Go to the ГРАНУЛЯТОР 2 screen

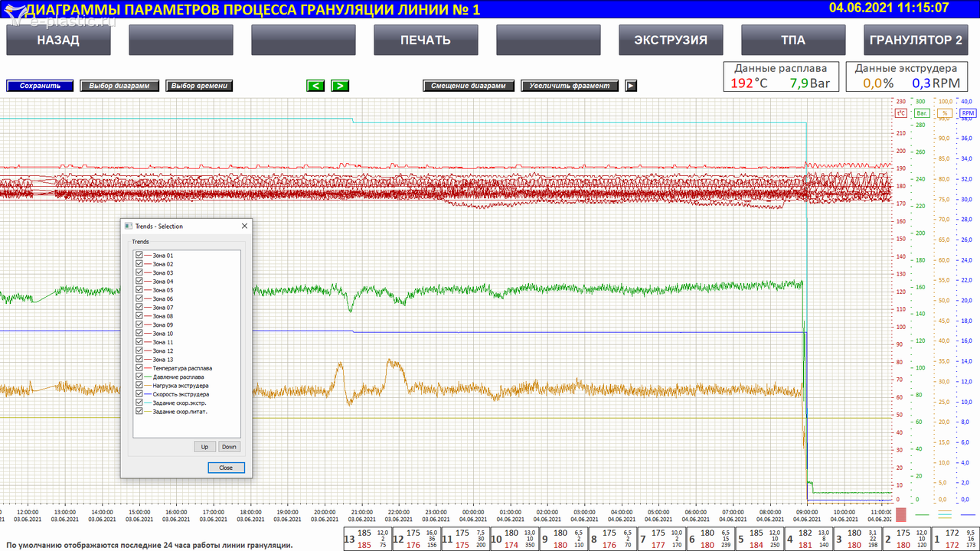pos(916,40)
